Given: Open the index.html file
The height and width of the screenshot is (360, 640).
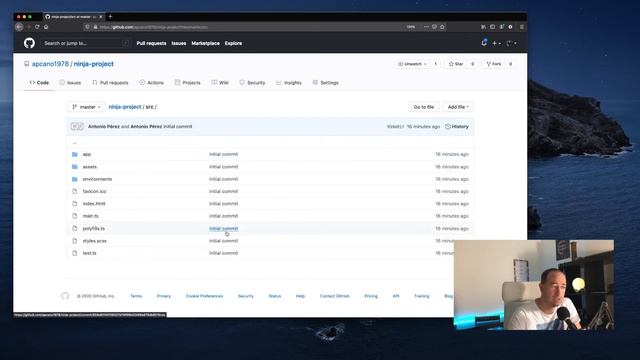Looking at the screenshot, I should coord(94,204).
